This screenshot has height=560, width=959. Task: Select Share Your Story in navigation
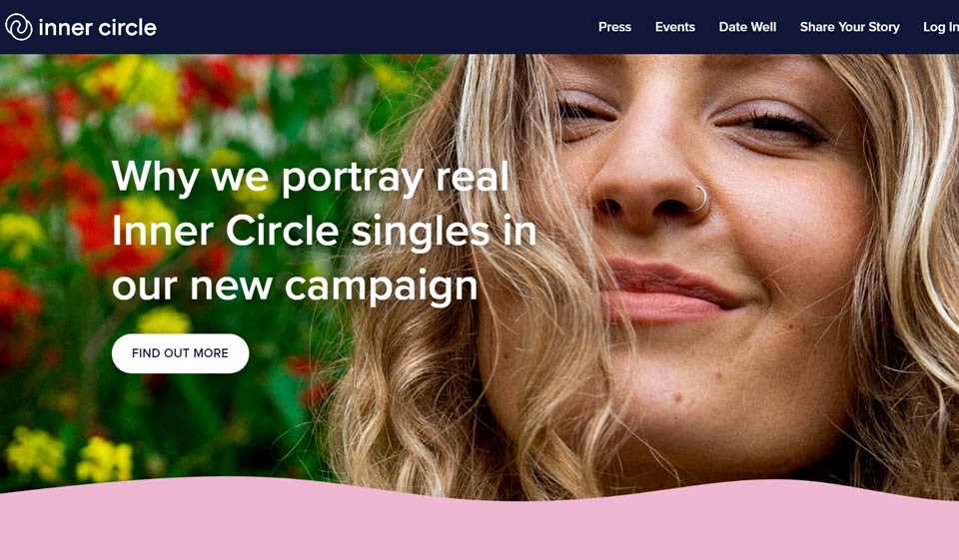coord(849,27)
